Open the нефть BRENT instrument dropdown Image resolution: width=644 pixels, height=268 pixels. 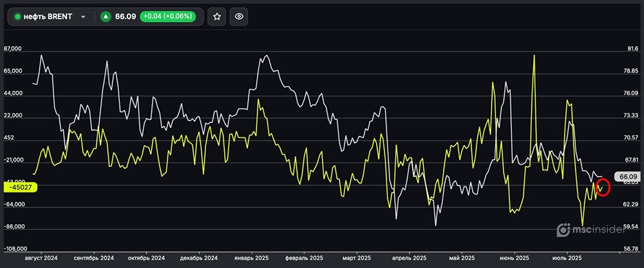coord(82,17)
